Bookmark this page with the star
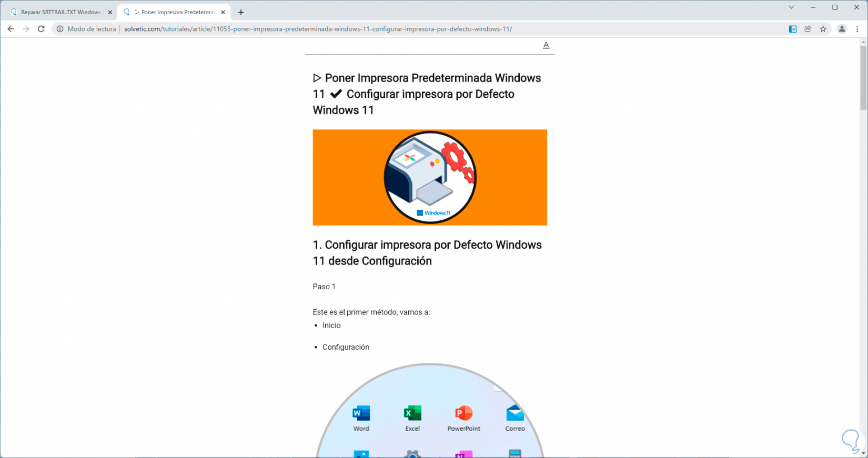The width and height of the screenshot is (868, 458). [x=823, y=29]
